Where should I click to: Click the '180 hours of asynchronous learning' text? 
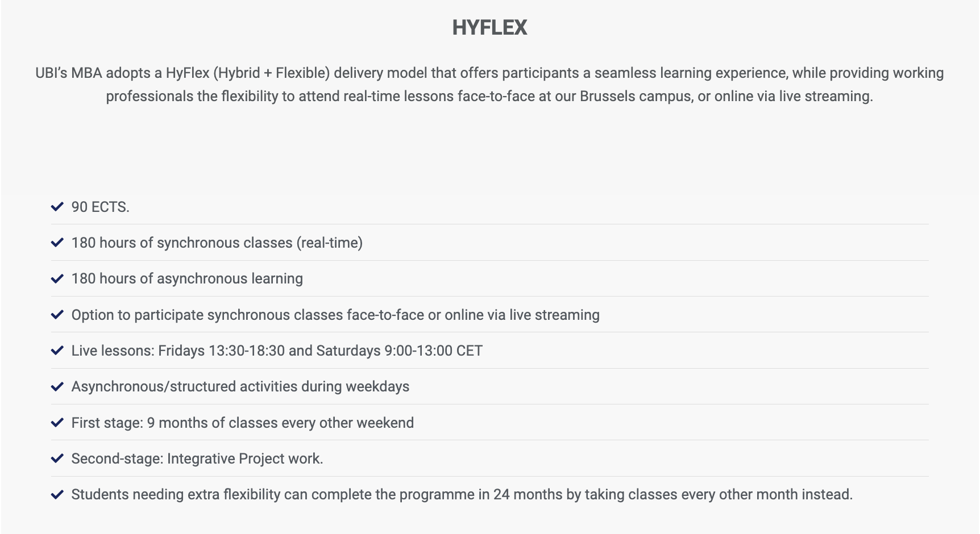coord(187,278)
